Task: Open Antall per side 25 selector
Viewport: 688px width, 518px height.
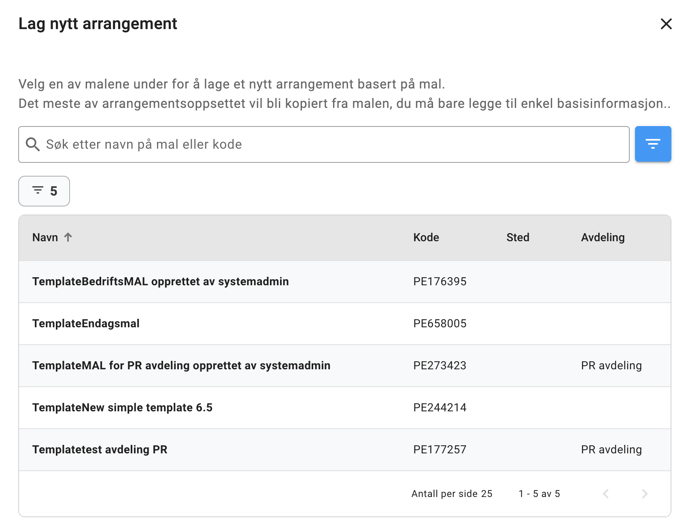Action: [x=452, y=494]
